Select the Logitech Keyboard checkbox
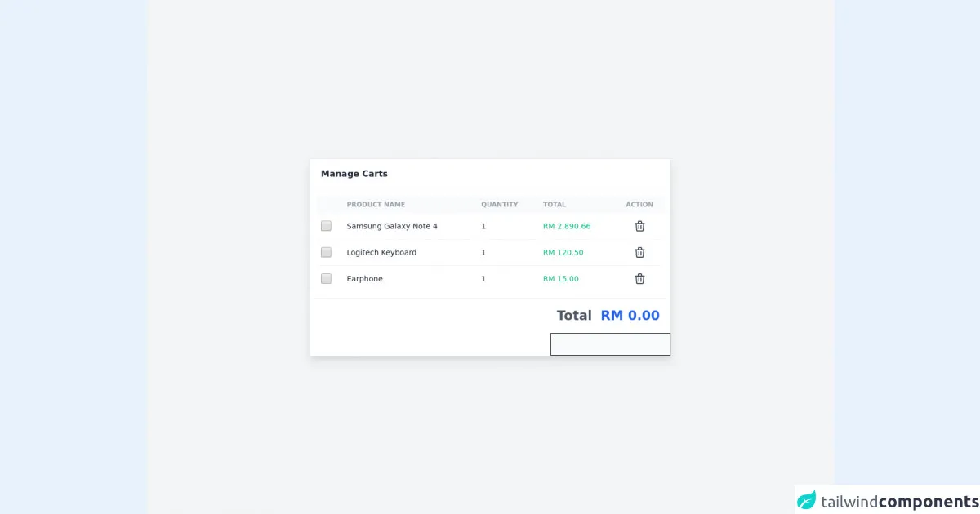This screenshot has width=980, height=514. point(326,252)
